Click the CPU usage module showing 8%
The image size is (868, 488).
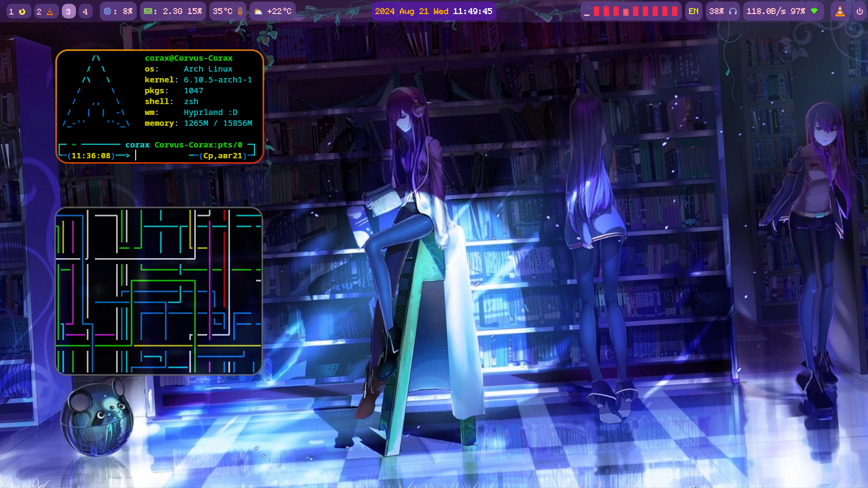click(118, 11)
